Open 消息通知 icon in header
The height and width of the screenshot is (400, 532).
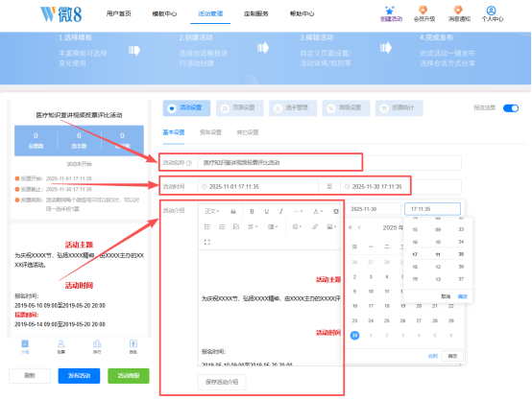coord(458,13)
